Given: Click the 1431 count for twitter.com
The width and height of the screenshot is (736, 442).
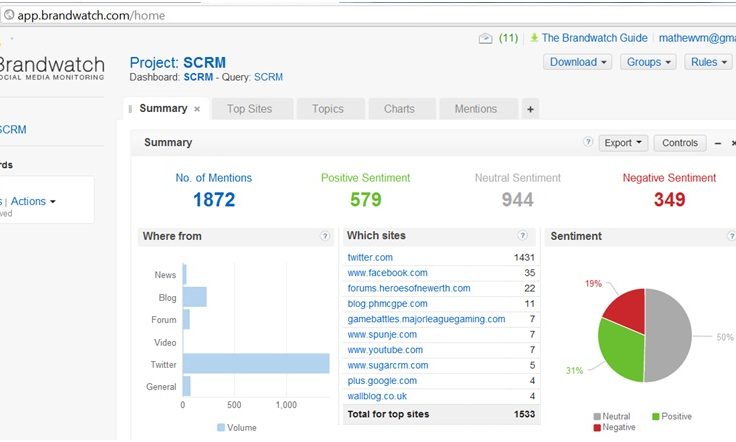Looking at the screenshot, I should point(524,257).
